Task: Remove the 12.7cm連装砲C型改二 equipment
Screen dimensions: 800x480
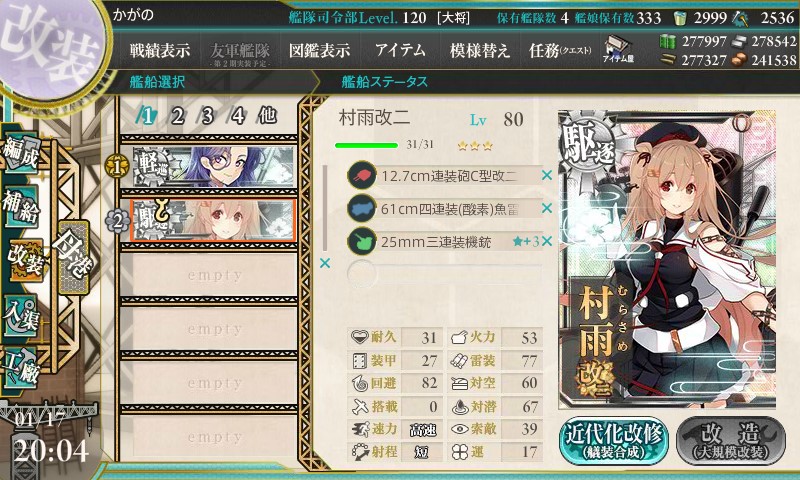Action: [546, 175]
